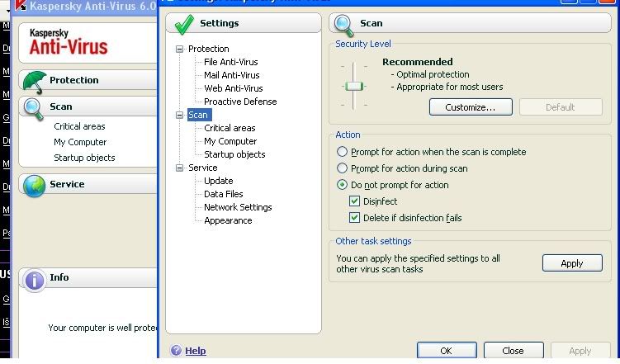The image size is (620, 364).
Task: Select Service in the settings tree
Action: [x=203, y=168]
